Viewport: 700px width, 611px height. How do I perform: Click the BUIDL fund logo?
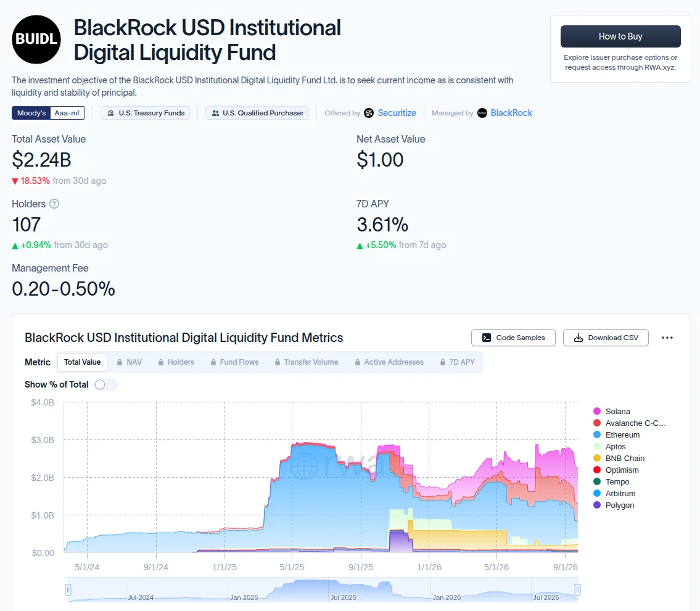tap(36, 39)
